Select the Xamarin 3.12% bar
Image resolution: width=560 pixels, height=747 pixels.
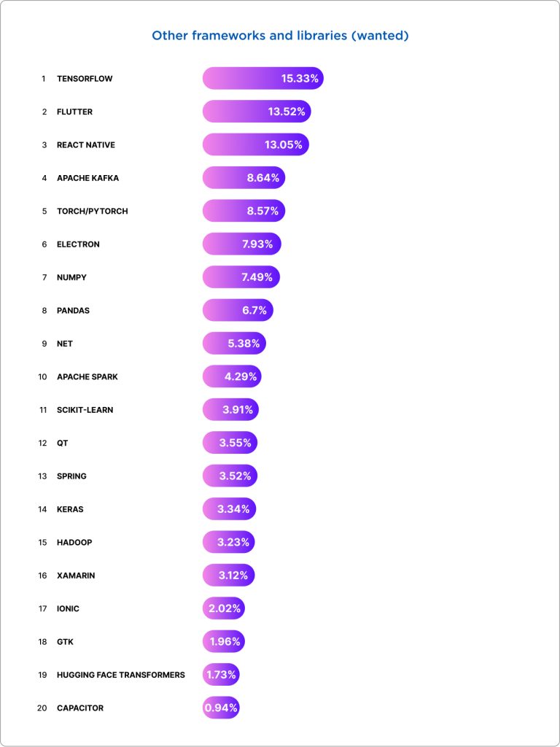tap(228, 576)
